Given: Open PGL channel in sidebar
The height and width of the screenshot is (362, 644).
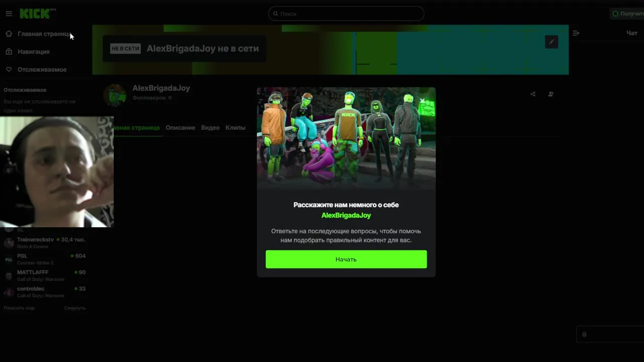Looking at the screenshot, I should click(x=44, y=259).
